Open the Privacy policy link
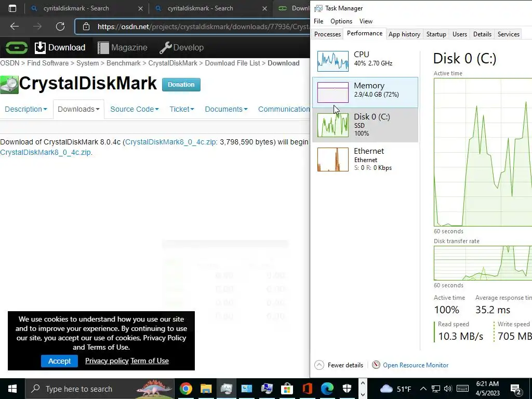Screen dimensions: 532x399 (107, 361)
